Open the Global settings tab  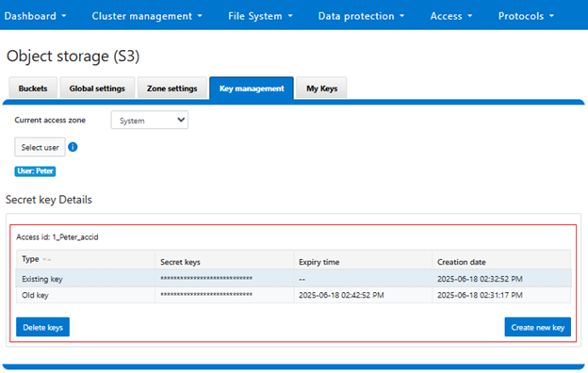(x=97, y=89)
